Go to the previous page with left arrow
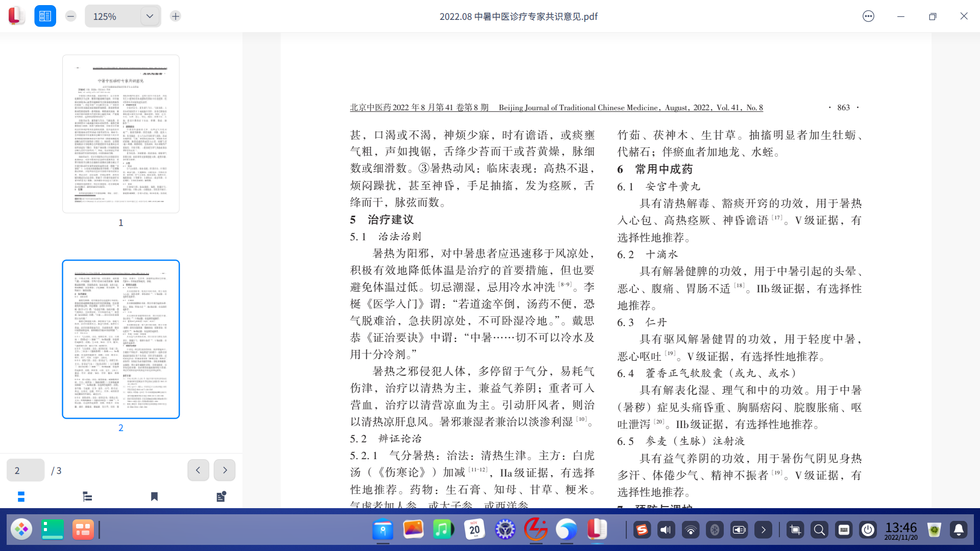 click(198, 470)
